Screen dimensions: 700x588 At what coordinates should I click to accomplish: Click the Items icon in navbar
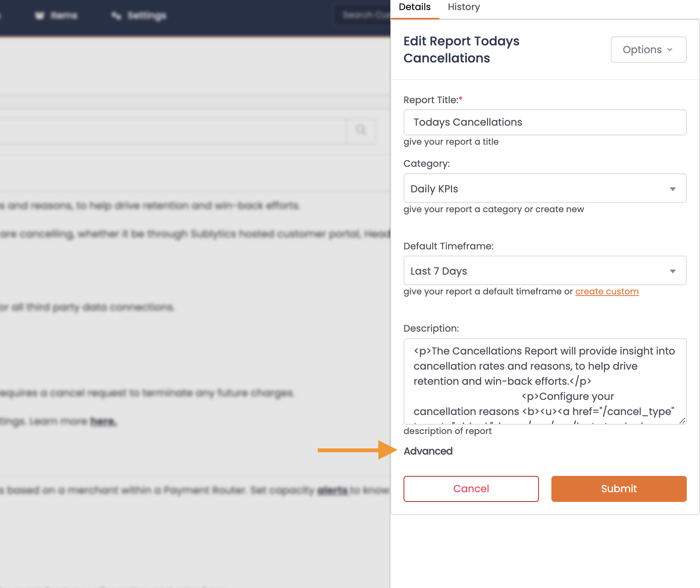click(40, 16)
